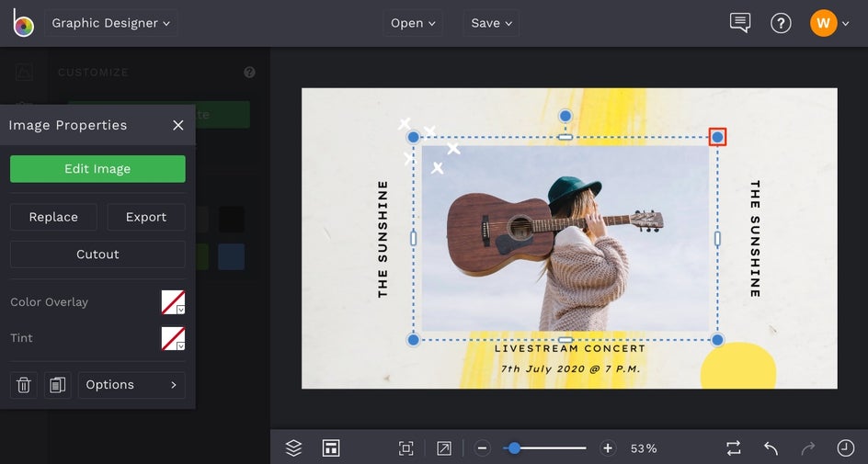The width and height of the screenshot is (868, 464).
Task: Click the Edit Image button
Action: point(97,169)
